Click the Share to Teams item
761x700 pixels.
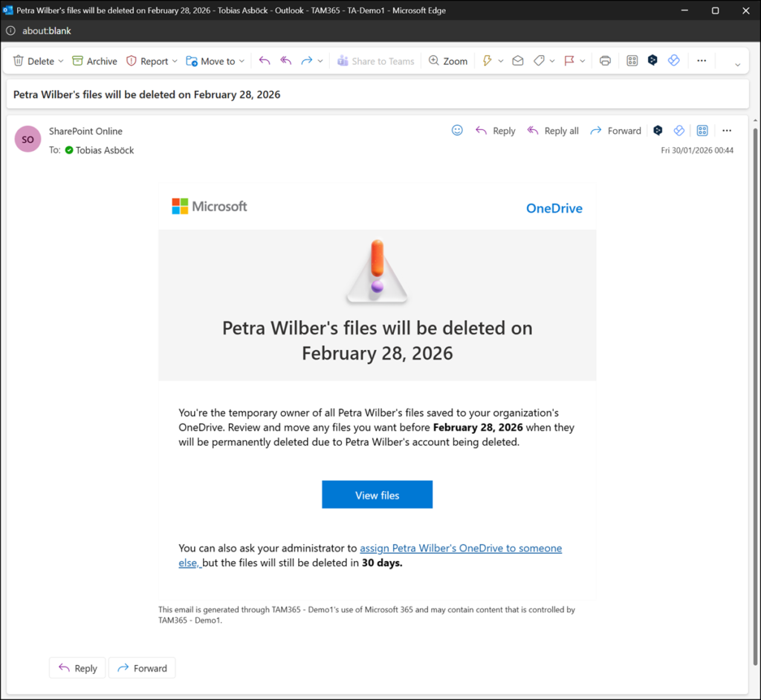click(375, 61)
